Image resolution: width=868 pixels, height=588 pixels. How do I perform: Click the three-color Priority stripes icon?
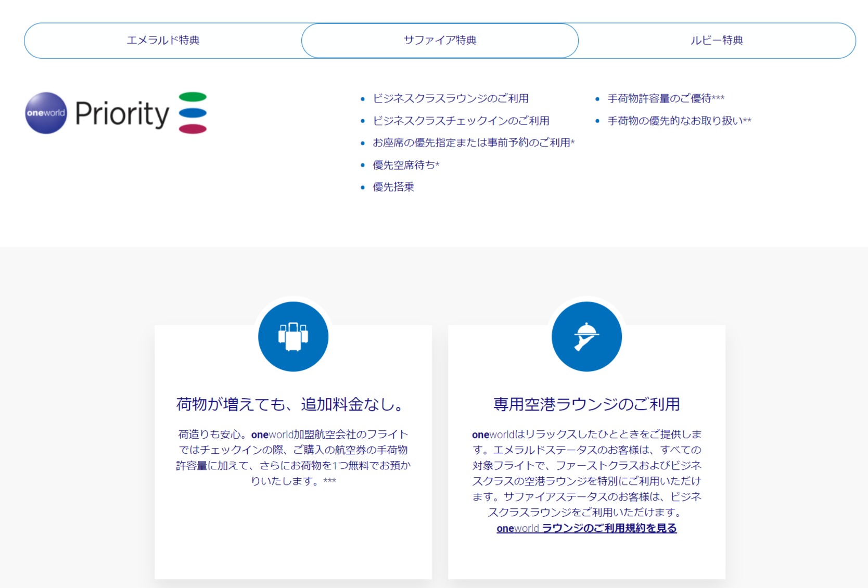[193, 113]
